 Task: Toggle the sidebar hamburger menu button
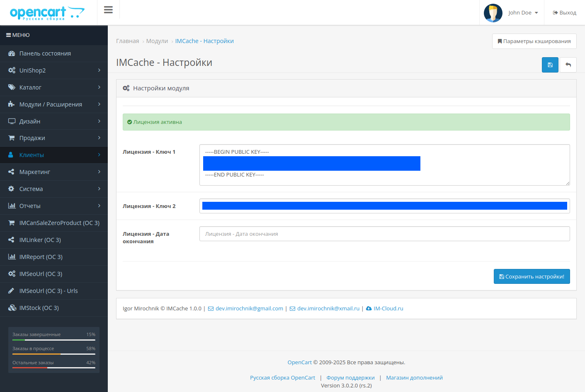[108, 10]
